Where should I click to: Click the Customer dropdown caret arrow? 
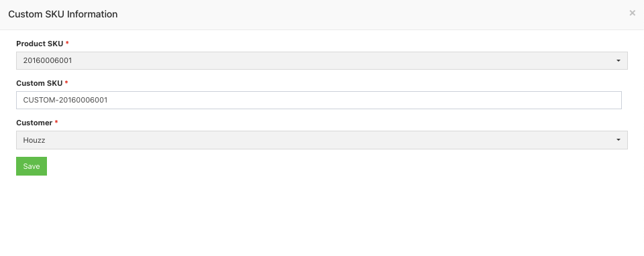click(x=618, y=140)
